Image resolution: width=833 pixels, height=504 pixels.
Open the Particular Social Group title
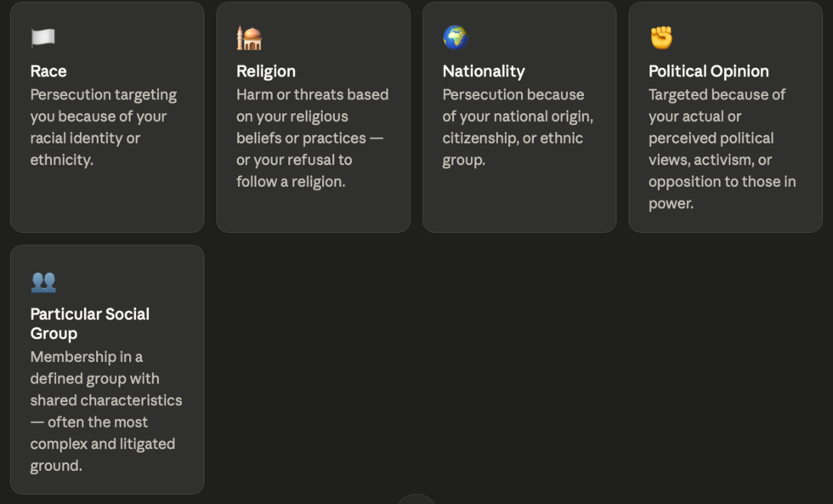tap(90, 324)
